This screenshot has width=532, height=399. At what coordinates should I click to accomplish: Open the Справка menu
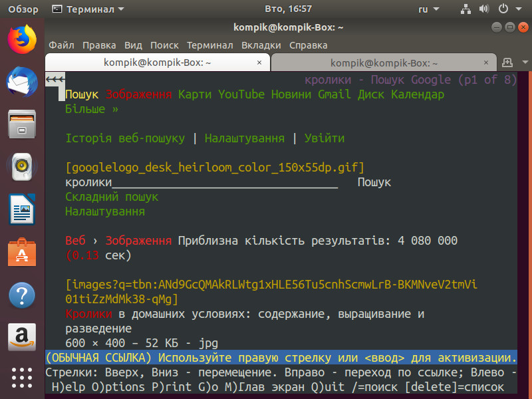tap(309, 45)
